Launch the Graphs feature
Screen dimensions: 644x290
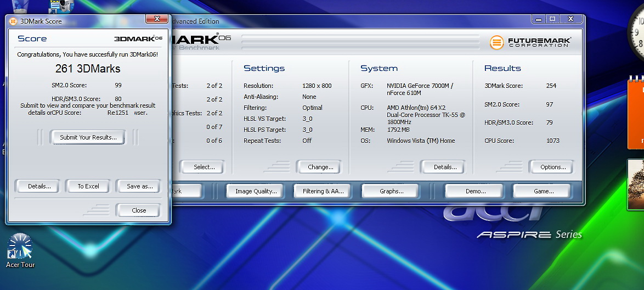[391, 191]
